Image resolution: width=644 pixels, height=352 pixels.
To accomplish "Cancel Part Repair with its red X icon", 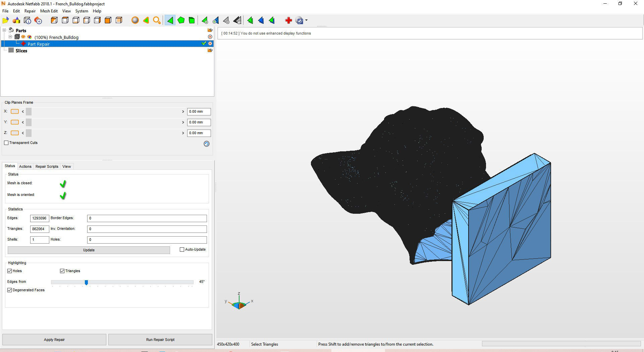I will pyautogui.click(x=210, y=44).
